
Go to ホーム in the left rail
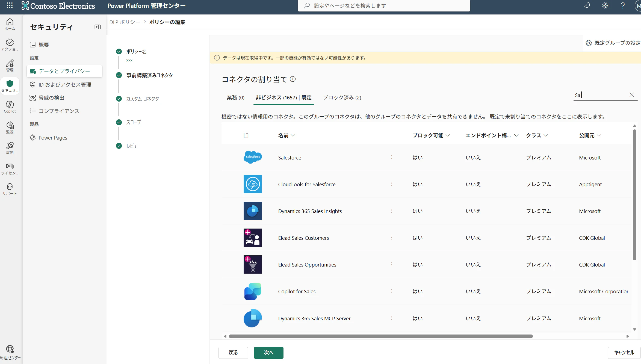(10, 24)
